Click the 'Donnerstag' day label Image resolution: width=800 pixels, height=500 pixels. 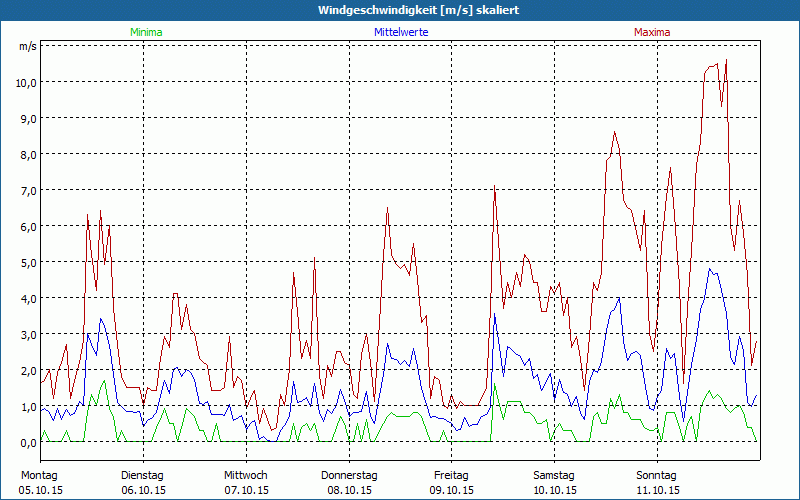(349, 476)
